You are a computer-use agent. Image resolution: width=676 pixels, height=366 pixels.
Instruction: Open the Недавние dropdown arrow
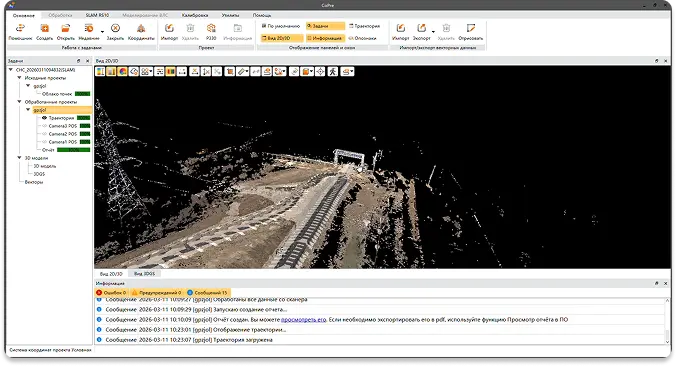coord(102,31)
